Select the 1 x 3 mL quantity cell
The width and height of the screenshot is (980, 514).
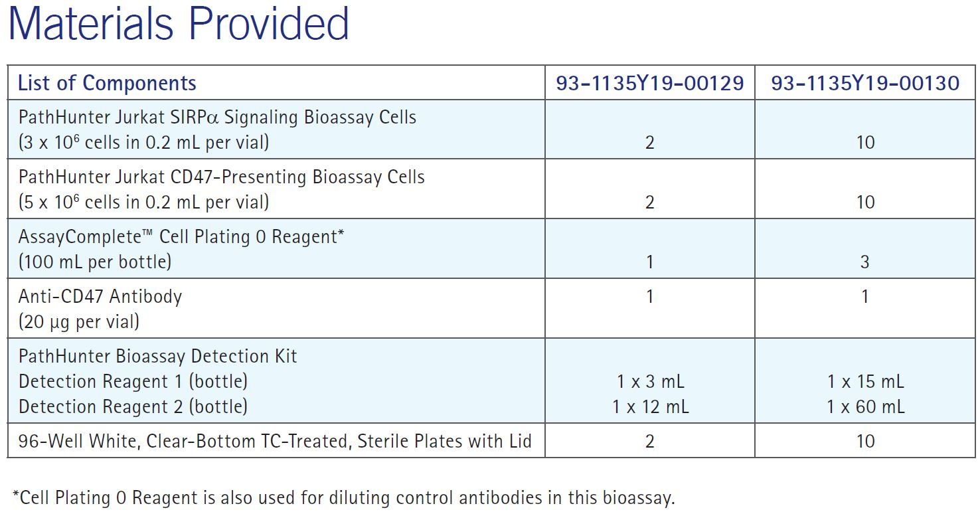pos(650,382)
